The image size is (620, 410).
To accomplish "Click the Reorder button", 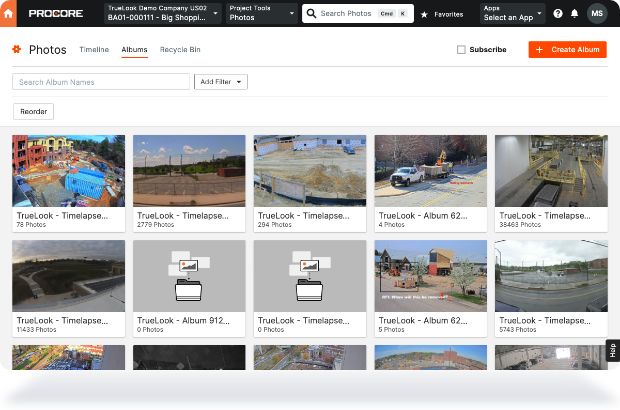I will tap(34, 111).
